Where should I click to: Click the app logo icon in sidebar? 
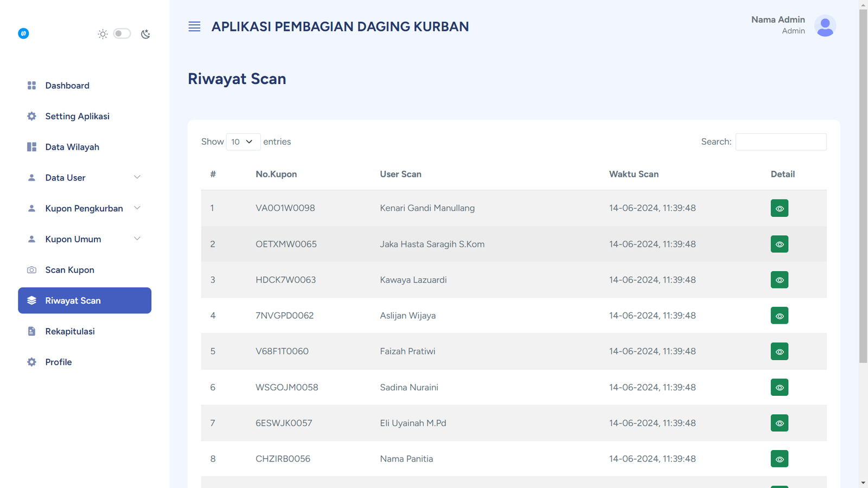tap(23, 34)
